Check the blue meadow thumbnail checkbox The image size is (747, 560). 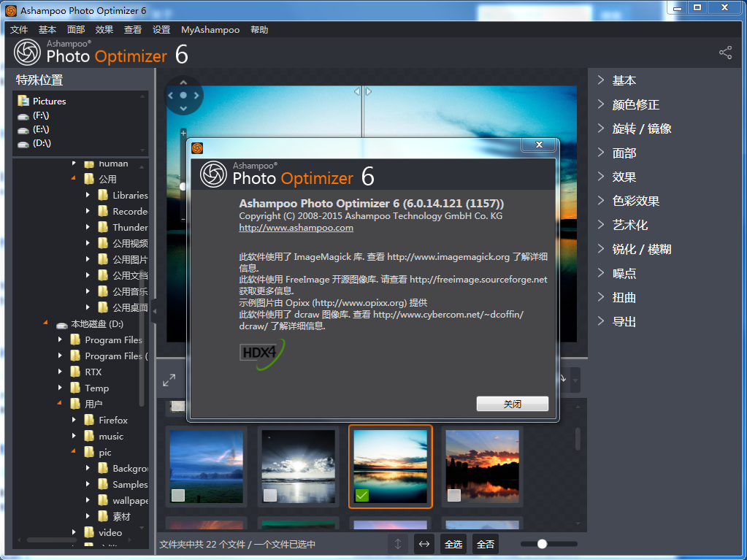[x=177, y=496]
